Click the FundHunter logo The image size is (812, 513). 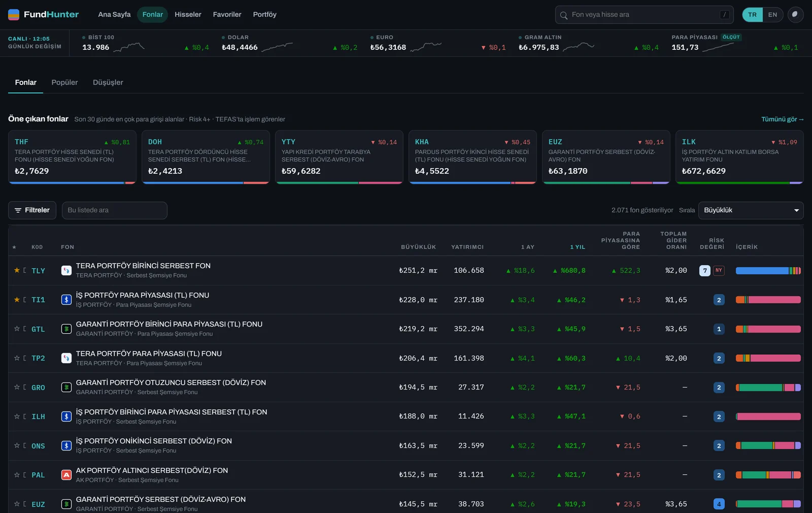pos(44,14)
